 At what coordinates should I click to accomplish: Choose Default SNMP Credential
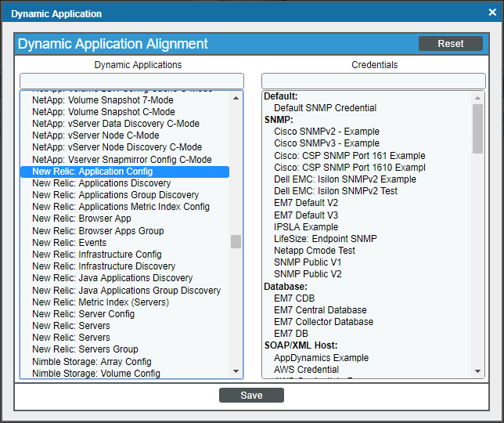pos(325,108)
